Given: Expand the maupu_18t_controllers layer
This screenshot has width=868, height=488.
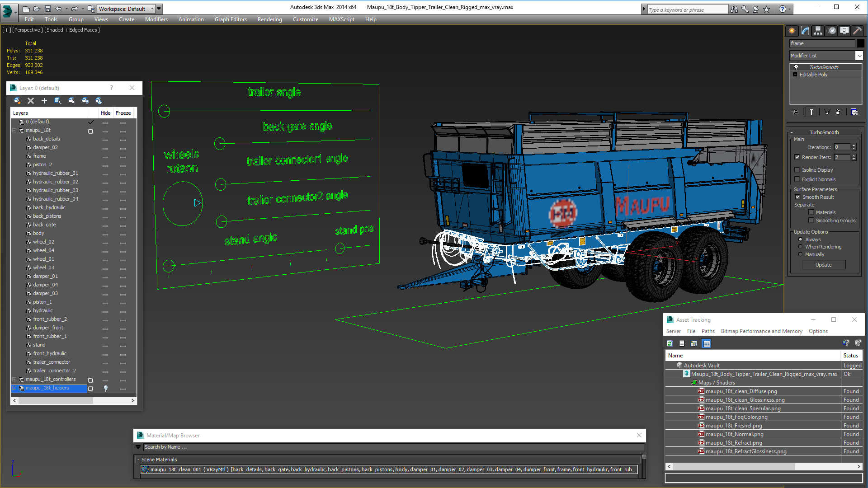Looking at the screenshot, I should (14, 380).
